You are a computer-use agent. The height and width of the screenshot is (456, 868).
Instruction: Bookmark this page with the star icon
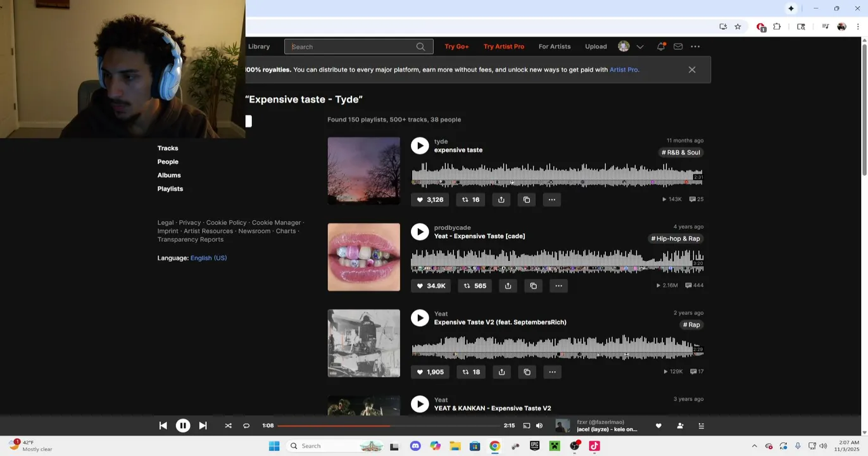coord(738,27)
